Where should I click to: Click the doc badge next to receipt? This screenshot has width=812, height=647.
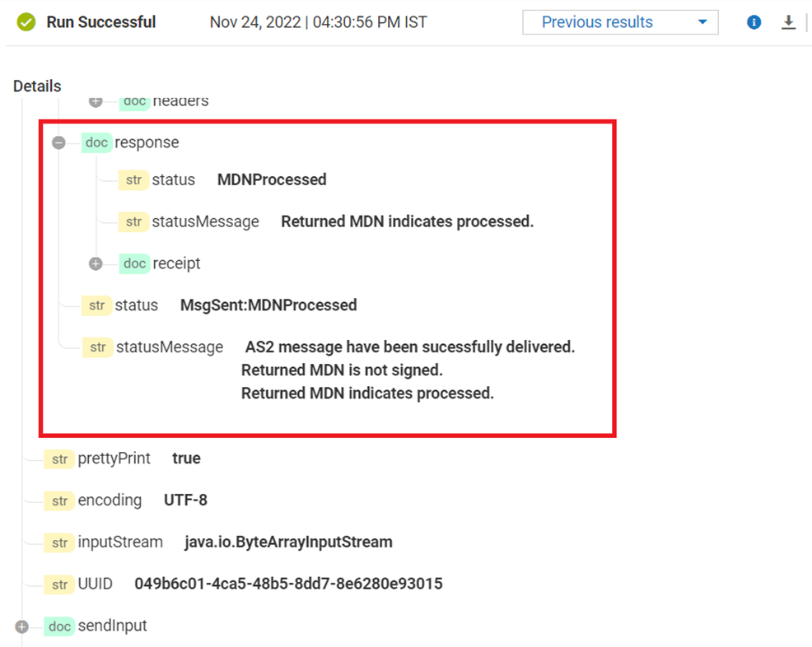pos(134,263)
